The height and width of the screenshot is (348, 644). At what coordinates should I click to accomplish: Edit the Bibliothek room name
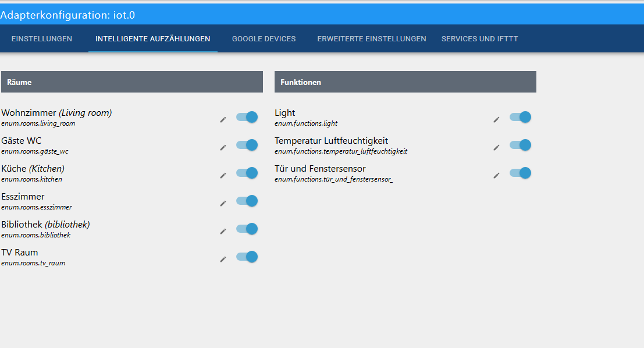tap(223, 231)
